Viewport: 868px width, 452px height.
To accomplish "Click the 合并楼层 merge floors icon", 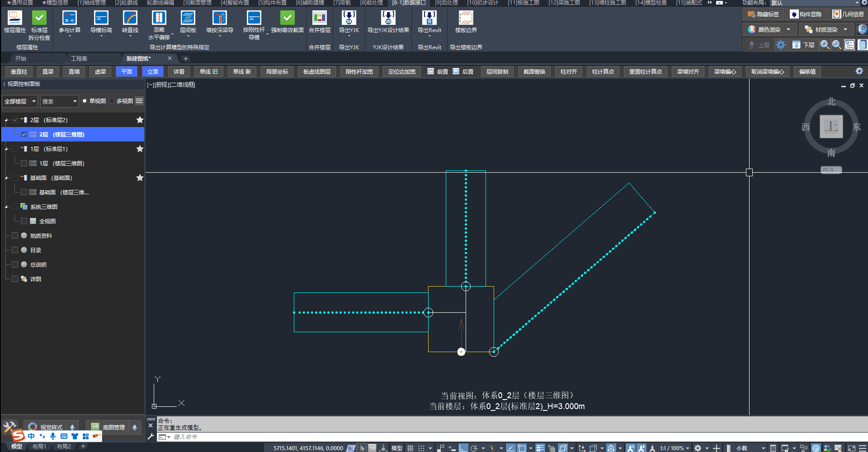I will click(319, 18).
